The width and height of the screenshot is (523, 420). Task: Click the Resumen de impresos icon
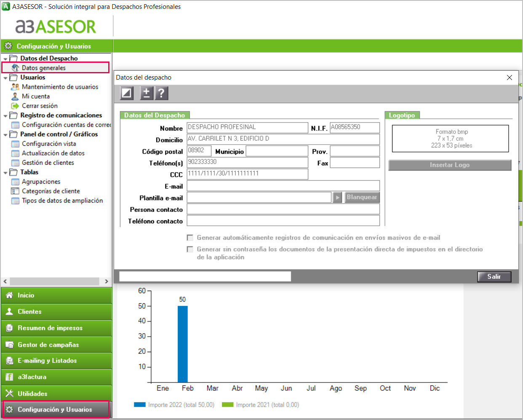[9, 328]
